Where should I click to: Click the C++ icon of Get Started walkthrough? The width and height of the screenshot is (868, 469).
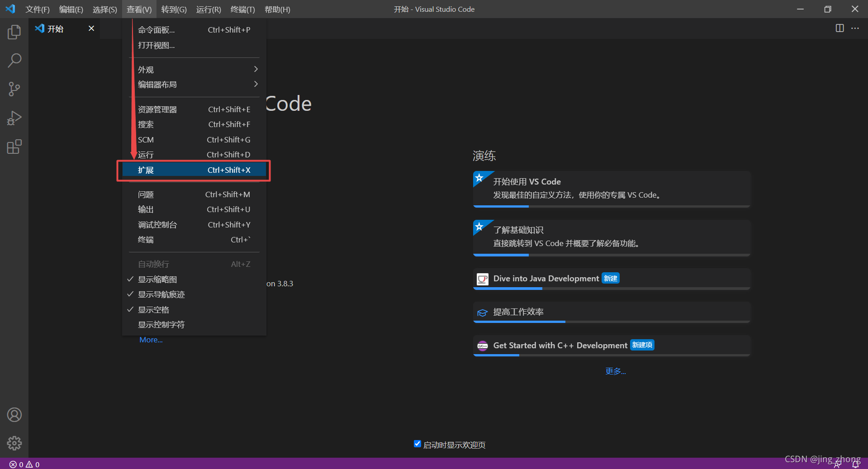point(483,346)
